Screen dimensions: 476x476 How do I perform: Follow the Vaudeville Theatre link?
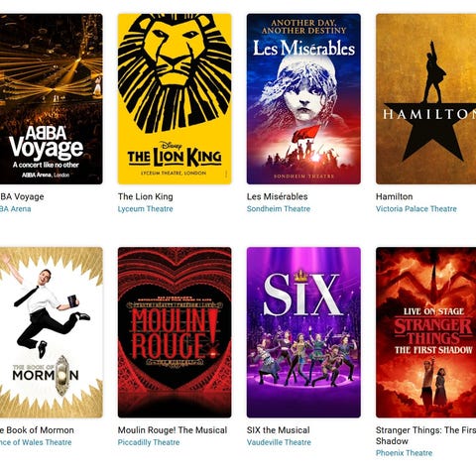[x=279, y=442]
